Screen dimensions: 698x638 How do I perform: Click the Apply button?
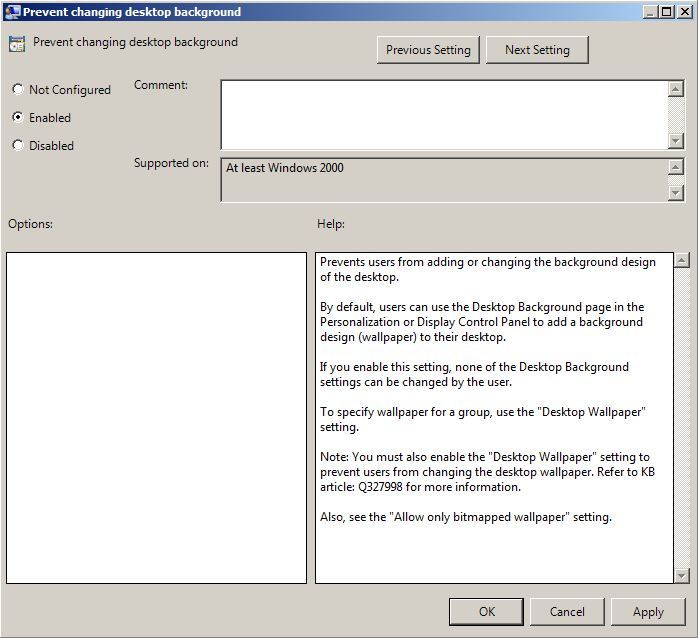[648, 612]
